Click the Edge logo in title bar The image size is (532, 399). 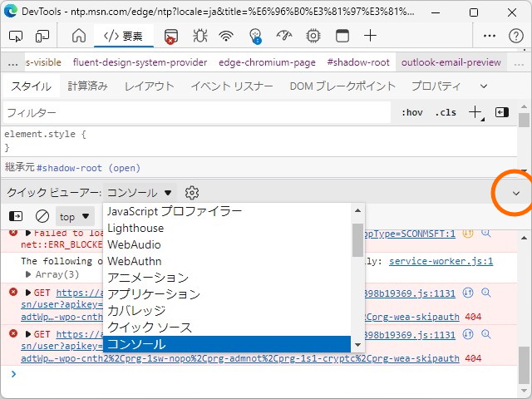coord(11,11)
